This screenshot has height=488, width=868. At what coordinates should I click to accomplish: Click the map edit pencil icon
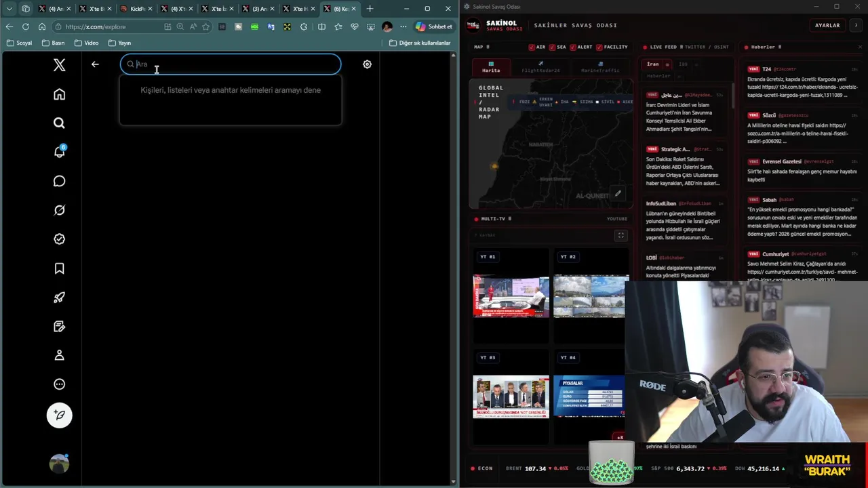[618, 194]
